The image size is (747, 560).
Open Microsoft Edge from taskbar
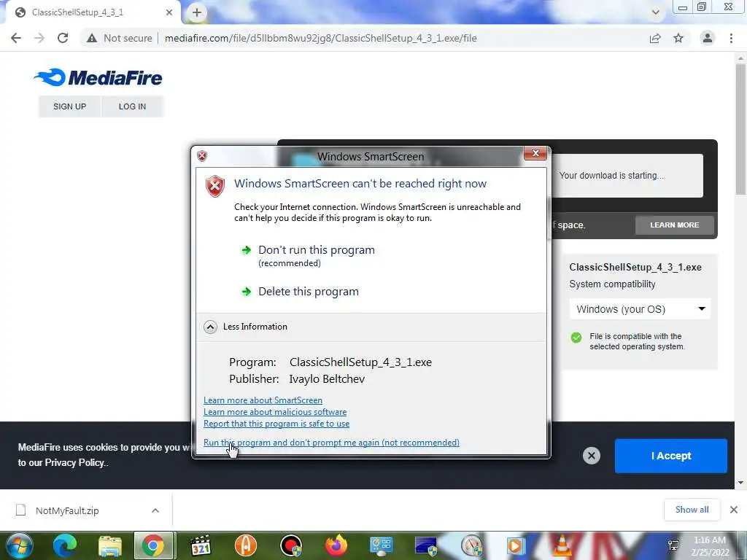coord(65,545)
